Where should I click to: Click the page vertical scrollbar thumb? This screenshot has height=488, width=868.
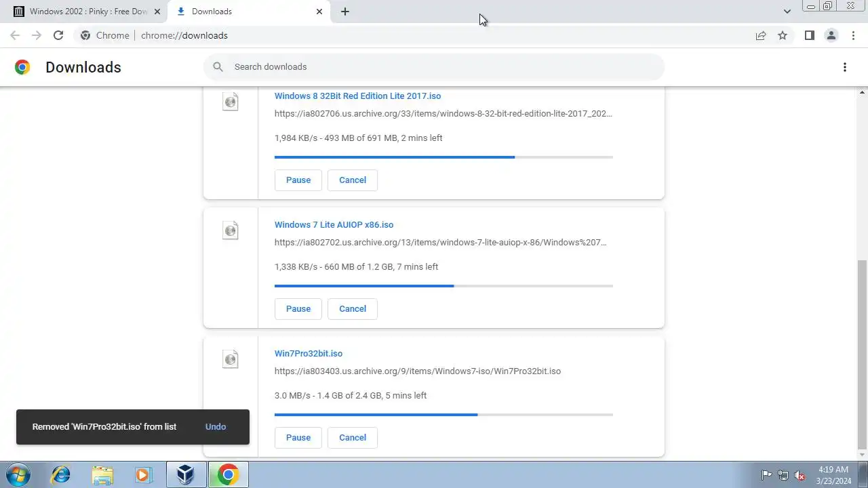coord(862,354)
